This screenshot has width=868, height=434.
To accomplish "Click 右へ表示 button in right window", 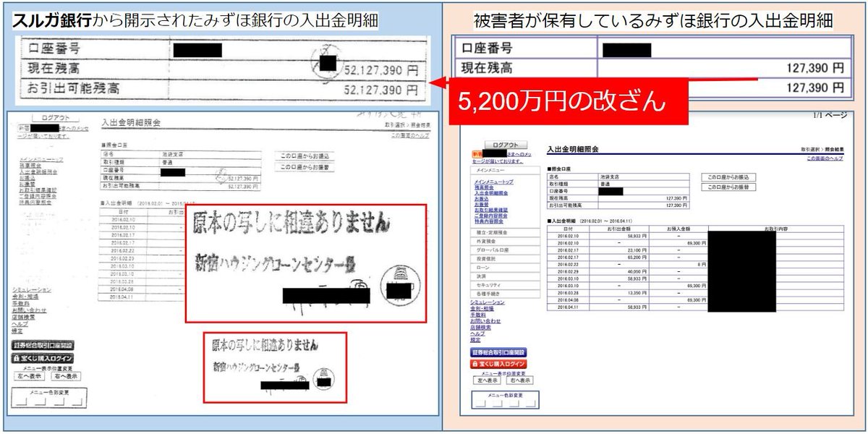I will pos(519,380).
